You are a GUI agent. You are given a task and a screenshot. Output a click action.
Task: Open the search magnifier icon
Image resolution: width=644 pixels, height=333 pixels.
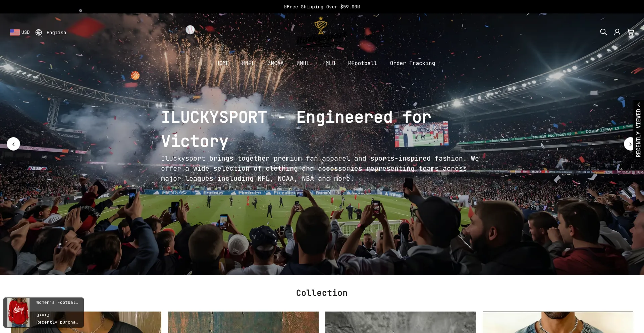[x=603, y=32]
